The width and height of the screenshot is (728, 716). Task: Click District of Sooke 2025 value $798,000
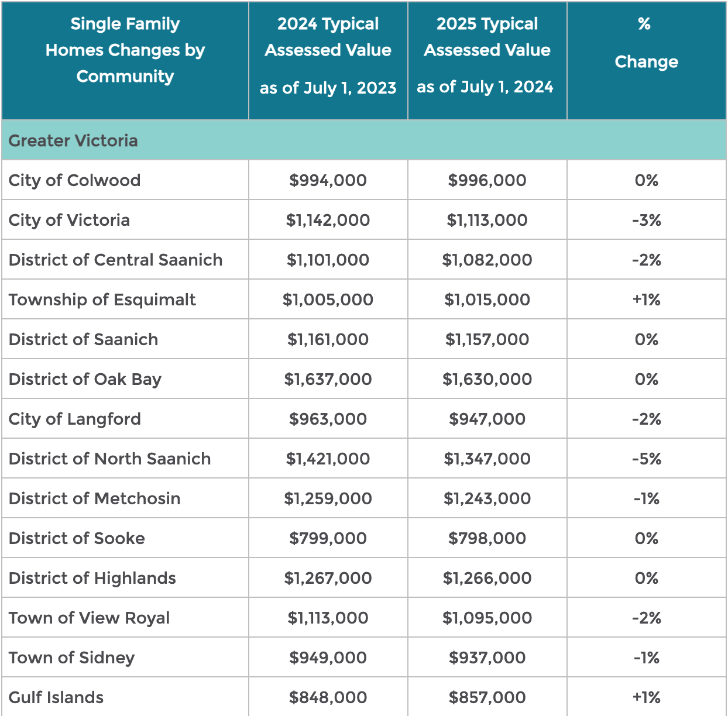pos(487,538)
